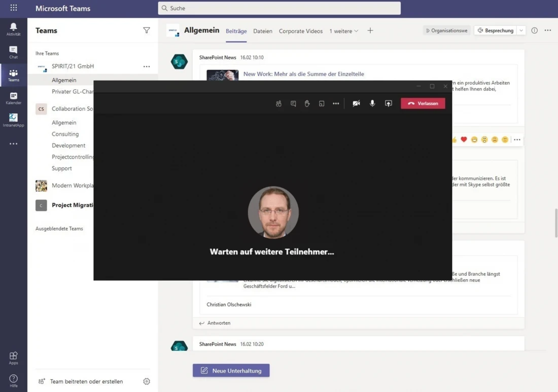The width and height of the screenshot is (558, 392).
Task: Start a Neue Unterhaltung in the channel
Action: pyautogui.click(x=231, y=370)
